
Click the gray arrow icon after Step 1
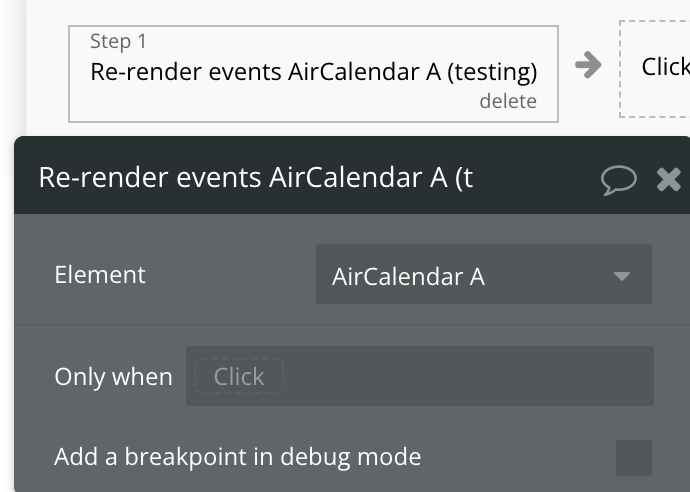(x=588, y=65)
